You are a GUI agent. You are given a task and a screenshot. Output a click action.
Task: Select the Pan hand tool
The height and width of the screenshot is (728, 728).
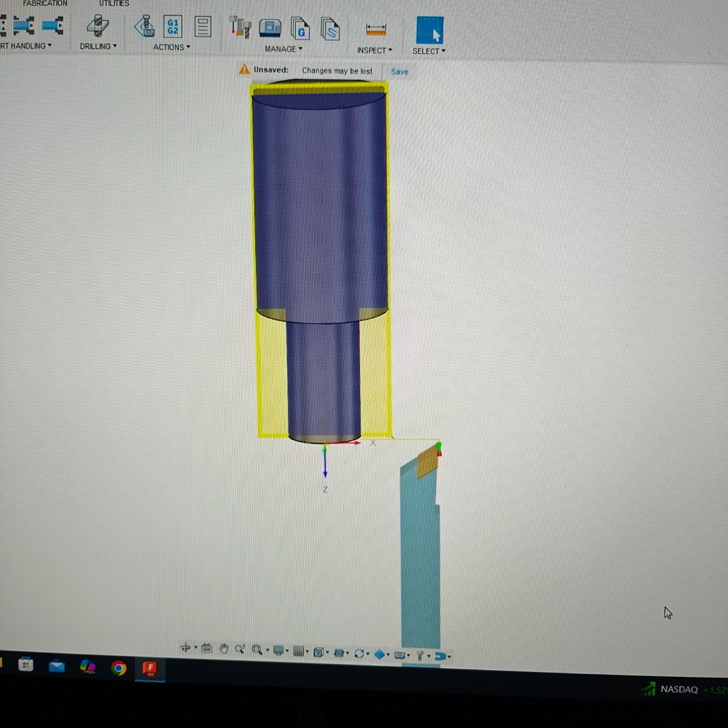pos(224,648)
